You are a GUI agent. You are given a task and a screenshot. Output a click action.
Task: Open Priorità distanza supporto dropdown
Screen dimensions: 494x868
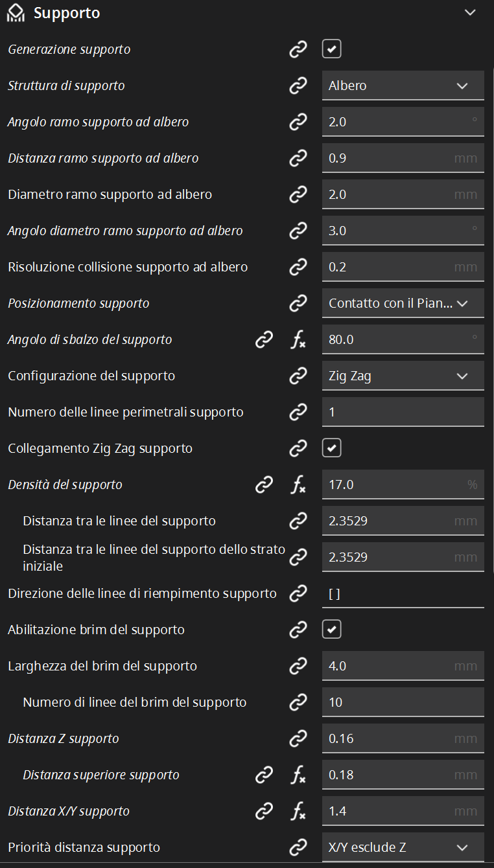click(x=403, y=847)
